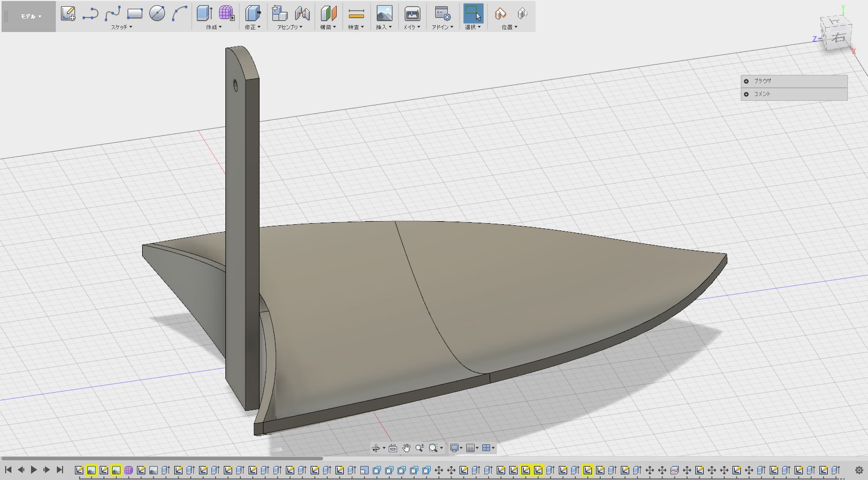868x480 pixels.
Task: Open the 3D Print make icon
Action: coord(412,13)
